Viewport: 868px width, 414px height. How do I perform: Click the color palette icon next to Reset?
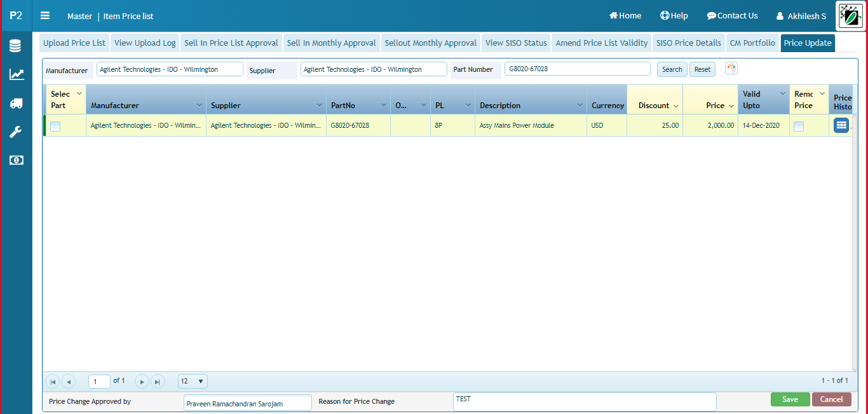tap(731, 69)
